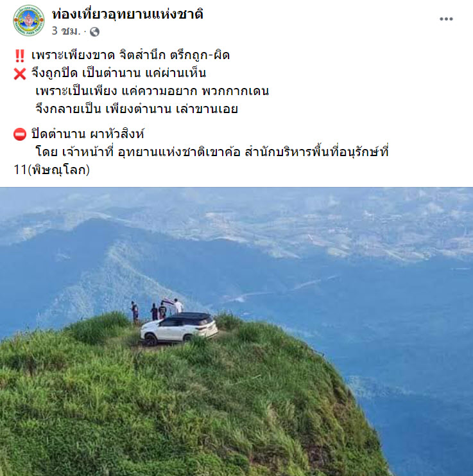Click the white SUV in the photo
This screenshot has width=473, height=476.
point(179,328)
